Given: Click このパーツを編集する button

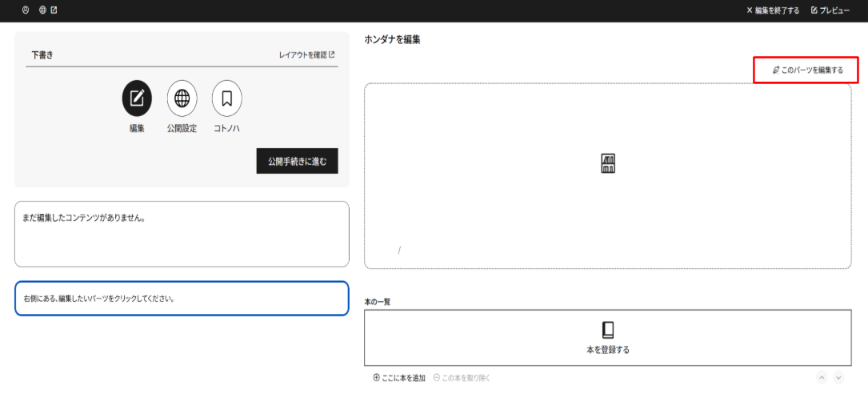Looking at the screenshot, I should tap(806, 70).
